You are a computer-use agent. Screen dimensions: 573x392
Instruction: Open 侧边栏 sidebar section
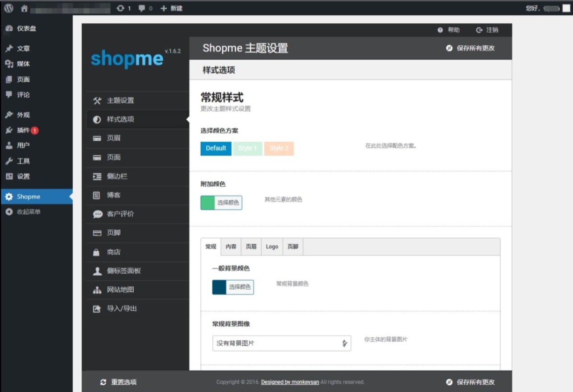point(137,176)
